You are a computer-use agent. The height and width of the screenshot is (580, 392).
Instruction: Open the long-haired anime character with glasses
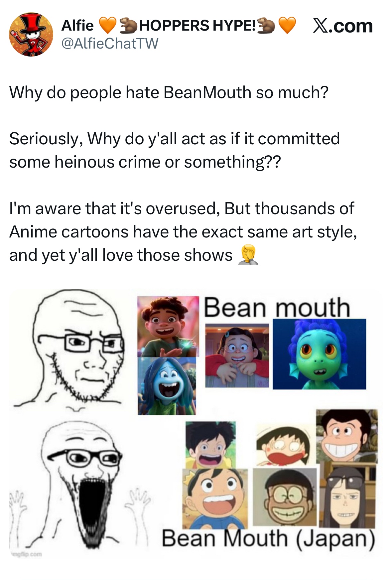[347, 496]
